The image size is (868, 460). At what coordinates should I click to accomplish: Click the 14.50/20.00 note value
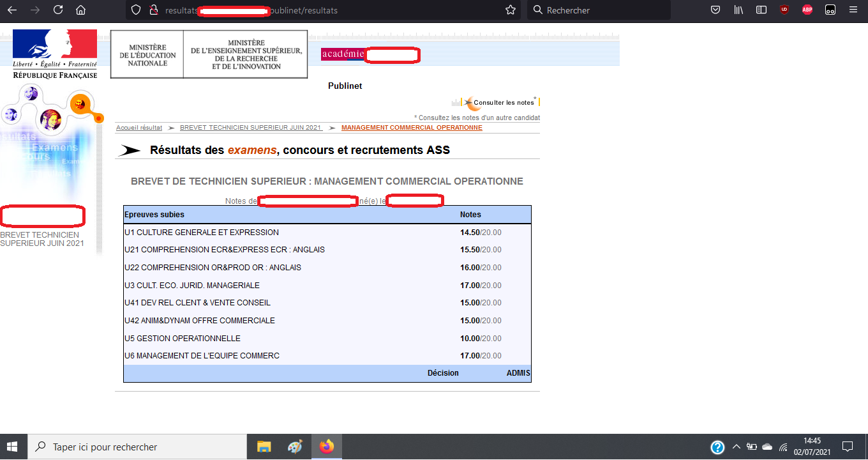481,233
